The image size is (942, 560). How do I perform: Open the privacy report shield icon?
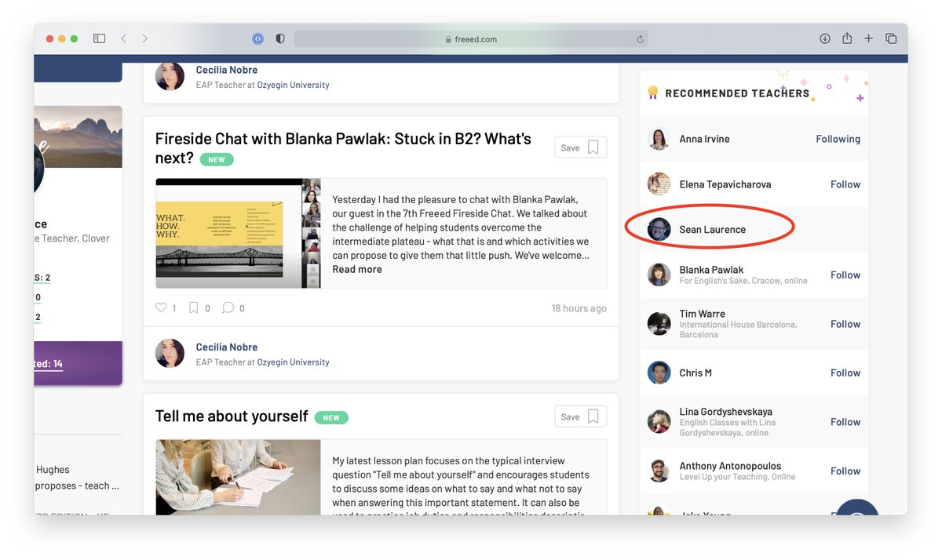click(x=280, y=38)
